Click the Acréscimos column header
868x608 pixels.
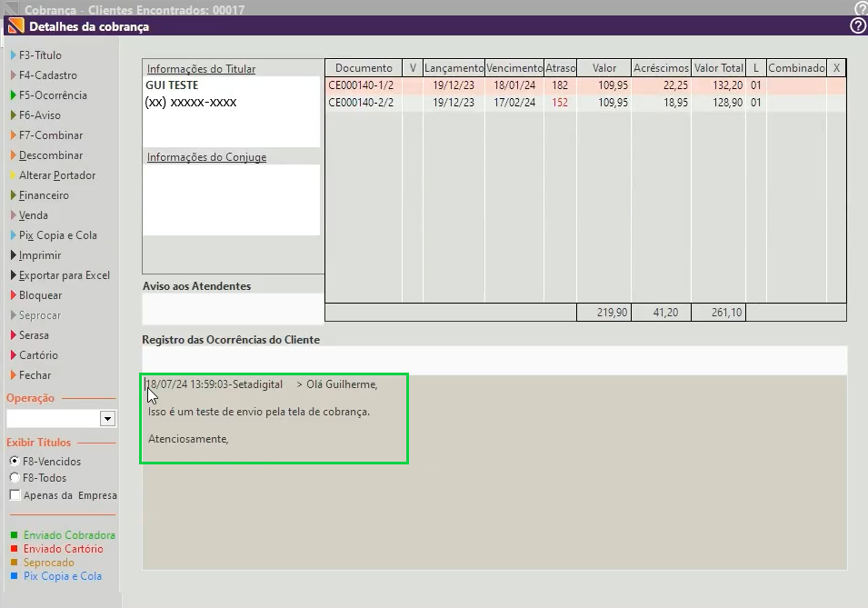pos(661,68)
